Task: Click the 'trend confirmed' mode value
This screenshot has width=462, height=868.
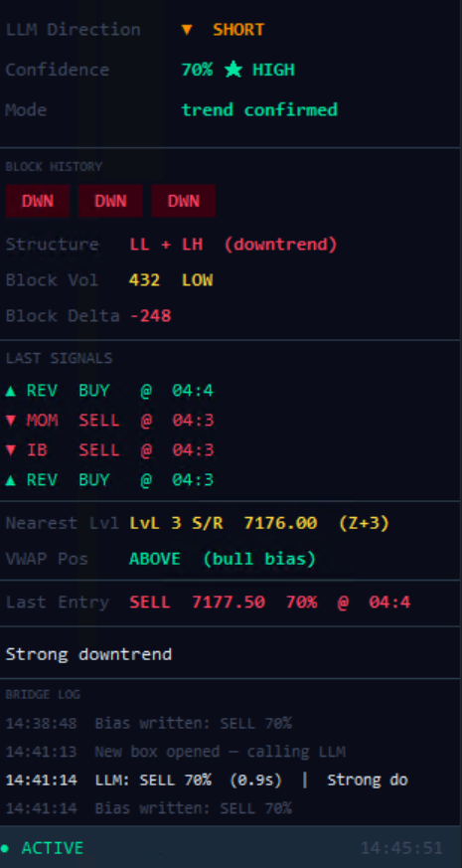Action: [x=259, y=109]
